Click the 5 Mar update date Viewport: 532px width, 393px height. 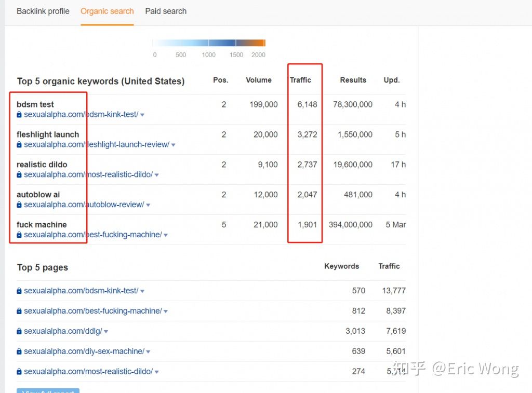coord(396,225)
